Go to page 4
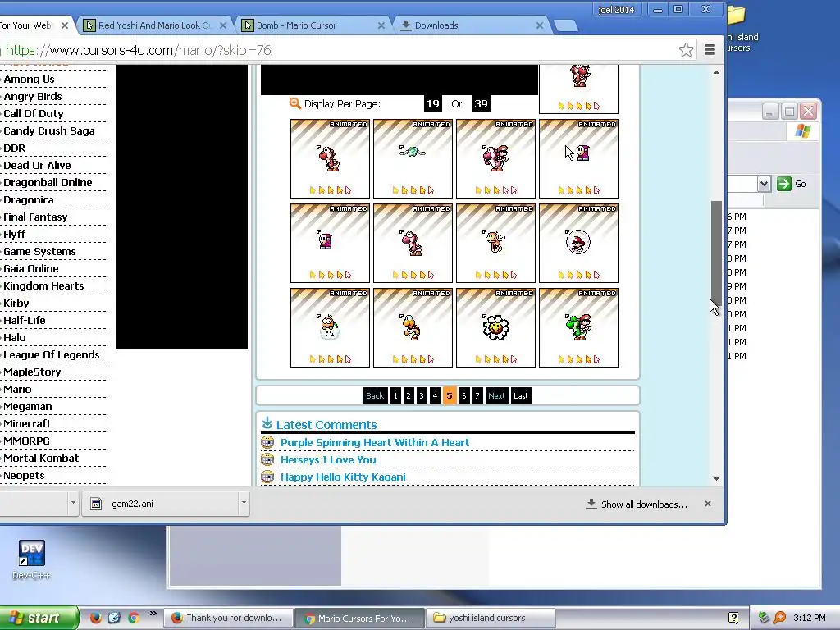 435,395
